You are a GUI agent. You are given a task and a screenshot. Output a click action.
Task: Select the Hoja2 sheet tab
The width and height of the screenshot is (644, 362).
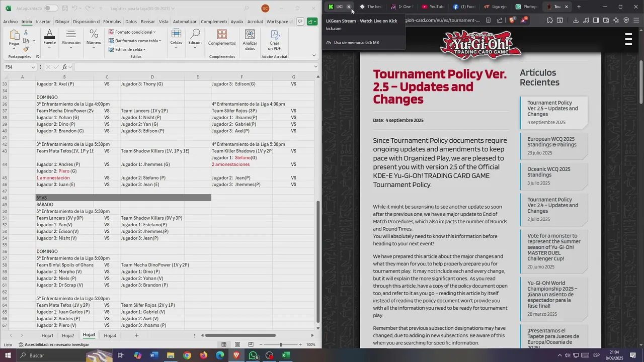(68, 335)
